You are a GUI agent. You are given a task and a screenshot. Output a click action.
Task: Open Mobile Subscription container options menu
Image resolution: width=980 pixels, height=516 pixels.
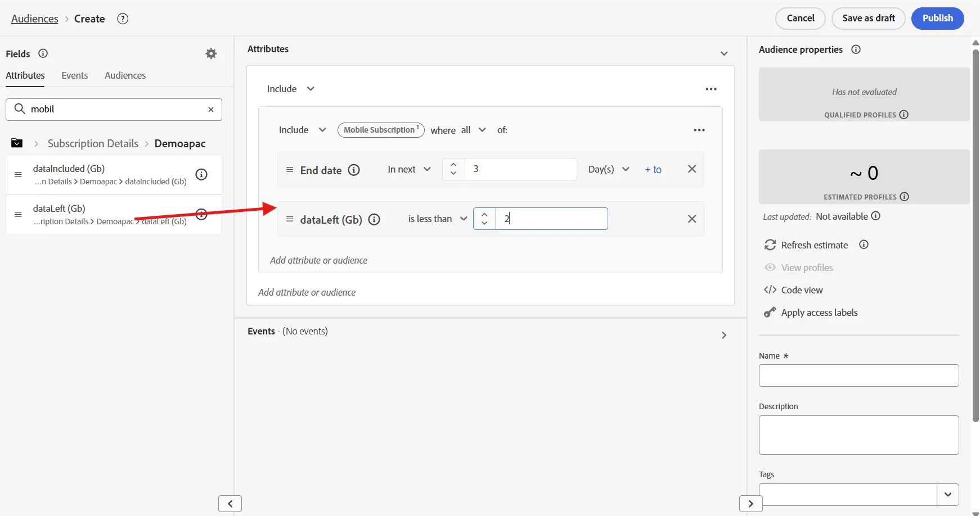pos(699,130)
